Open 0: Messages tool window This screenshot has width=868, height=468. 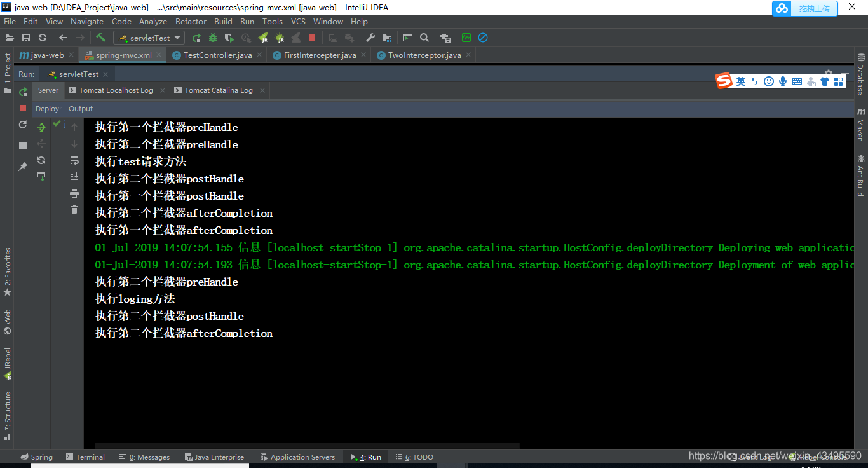pos(146,457)
